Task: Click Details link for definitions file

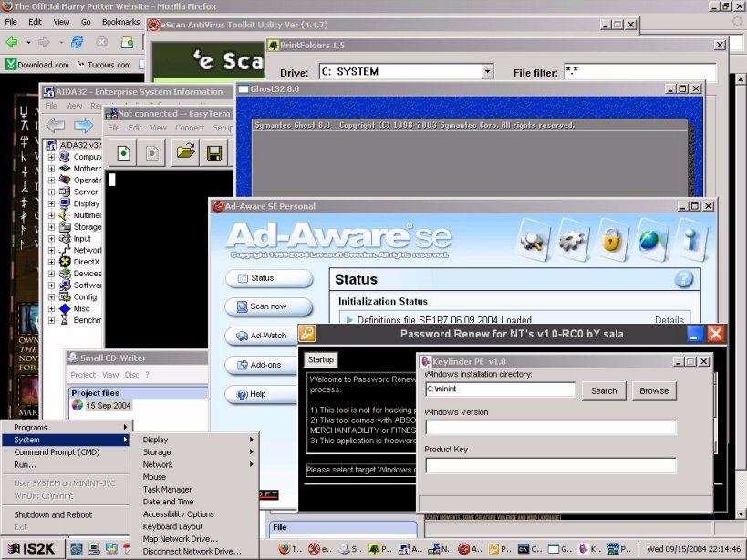Action: pyautogui.click(x=669, y=319)
